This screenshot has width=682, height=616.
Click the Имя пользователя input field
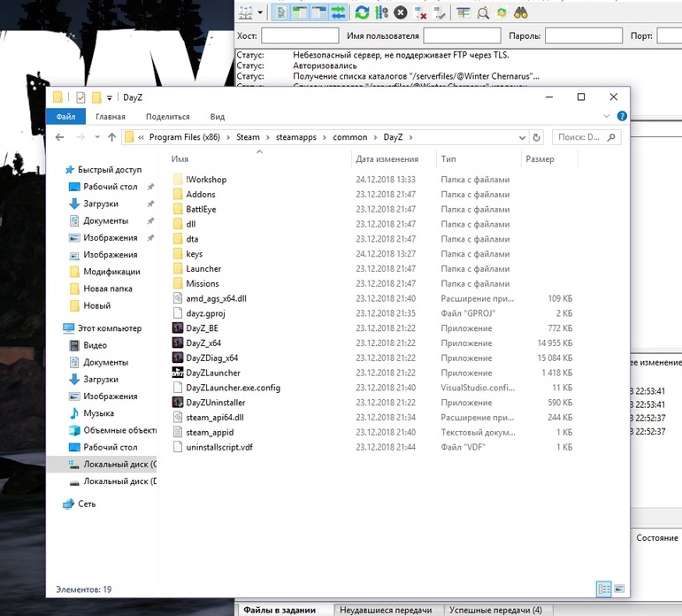(462, 35)
